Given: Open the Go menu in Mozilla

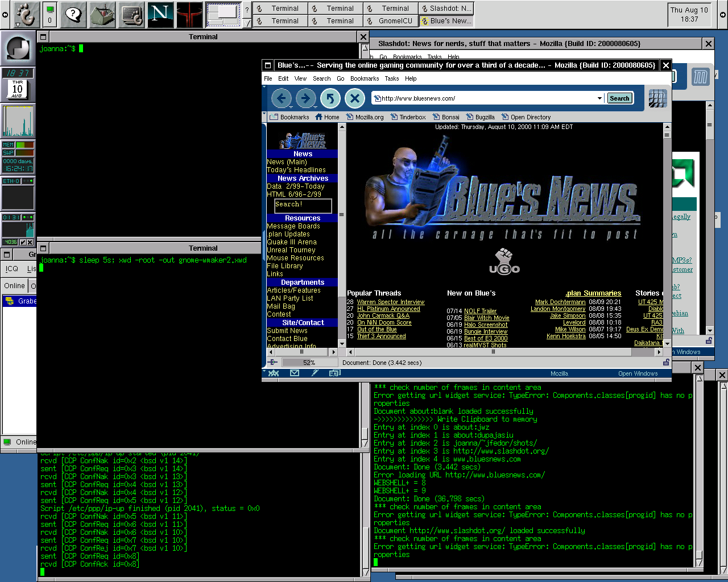Looking at the screenshot, I should (x=341, y=78).
